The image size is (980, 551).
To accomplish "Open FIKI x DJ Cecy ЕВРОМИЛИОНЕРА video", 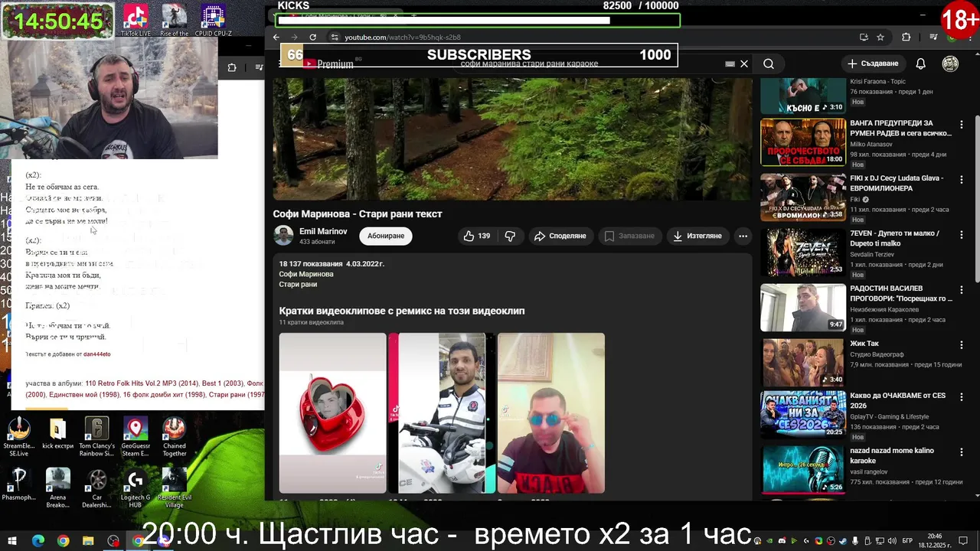I will point(803,197).
